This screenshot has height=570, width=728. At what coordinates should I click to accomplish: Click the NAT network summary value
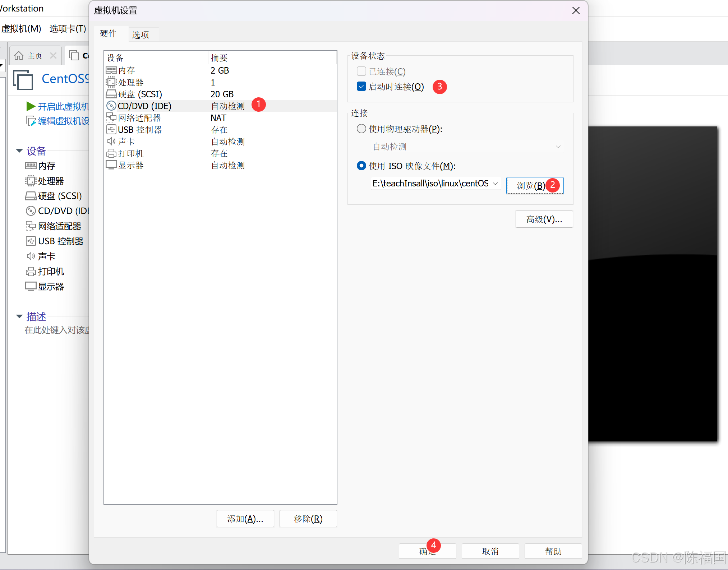point(218,118)
